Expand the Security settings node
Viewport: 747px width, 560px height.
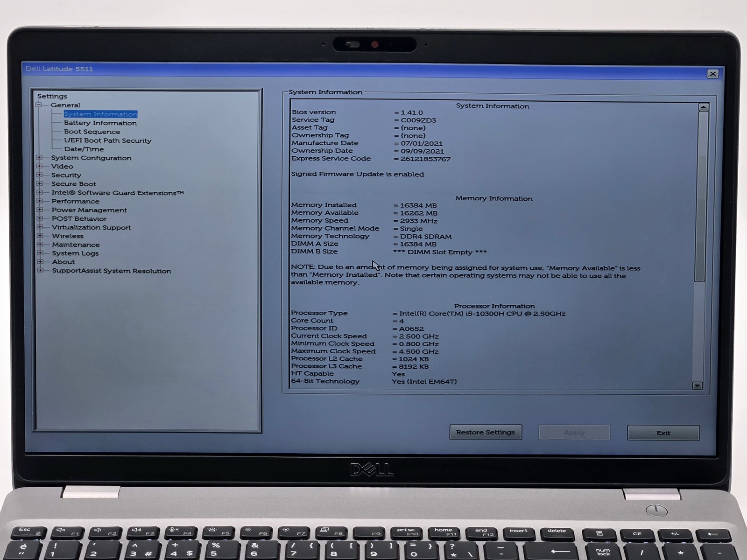coord(40,175)
